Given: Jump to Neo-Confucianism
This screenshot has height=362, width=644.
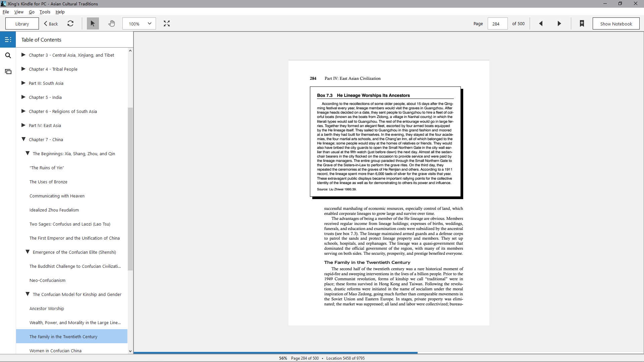Looking at the screenshot, I should pyautogui.click(x=47, y=280).
